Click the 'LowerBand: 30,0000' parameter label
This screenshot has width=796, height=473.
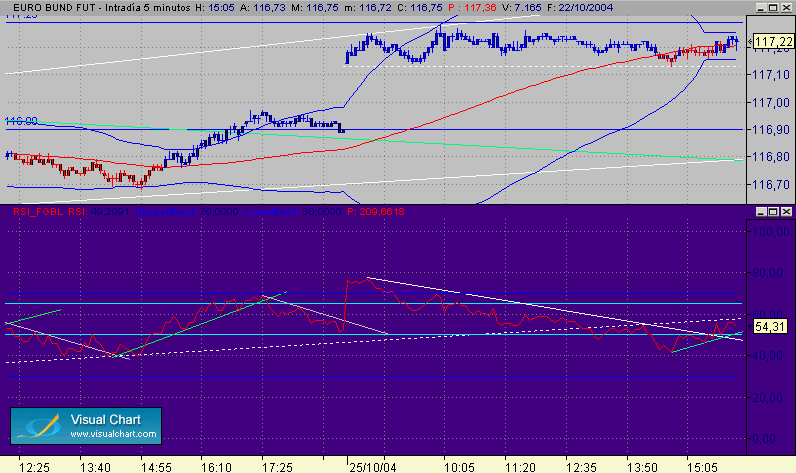pos(293,212)
